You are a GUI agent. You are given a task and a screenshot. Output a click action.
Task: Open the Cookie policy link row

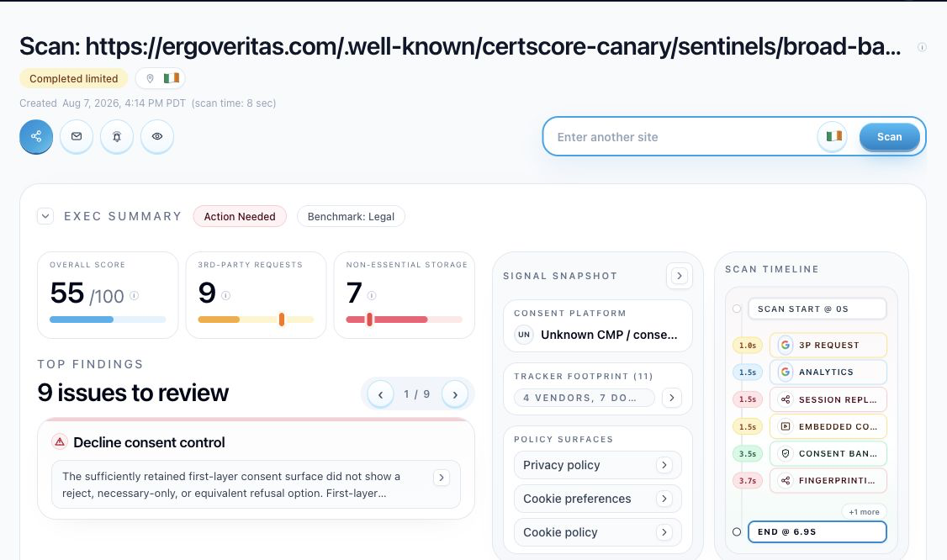coord(598,532)
